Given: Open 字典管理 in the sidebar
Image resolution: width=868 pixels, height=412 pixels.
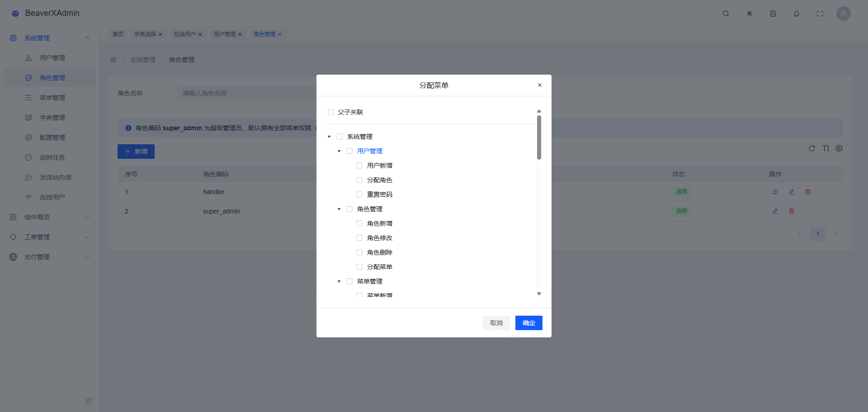Looking at the screenshot, I should tap(50, 118).
